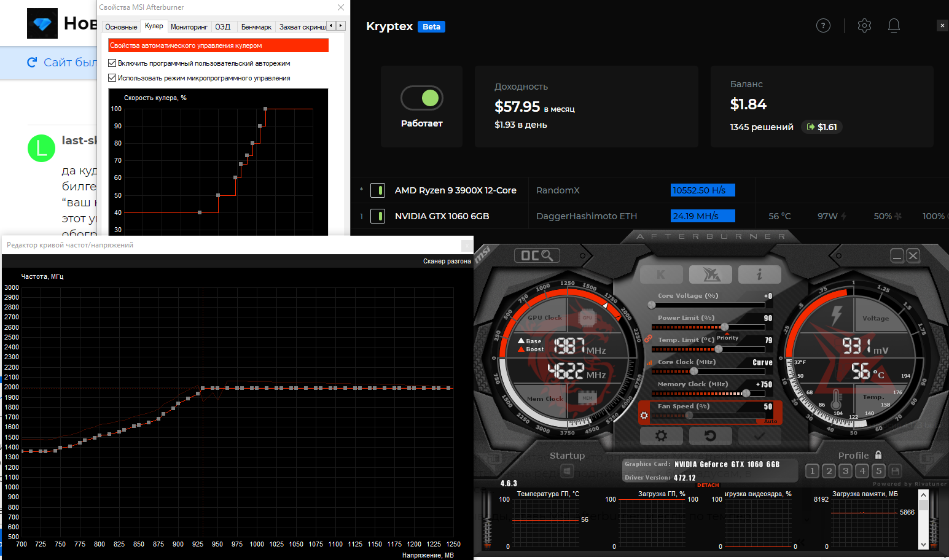Click the Afterburner info 'i' button

pyautogui.click(x=759, y=274)
